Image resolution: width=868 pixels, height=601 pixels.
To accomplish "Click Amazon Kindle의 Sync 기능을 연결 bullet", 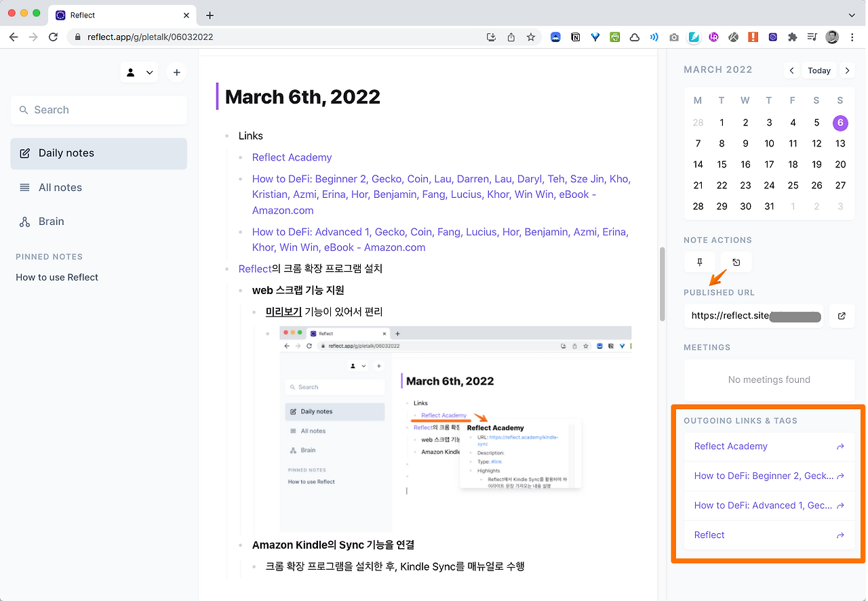I will click(333, 545).
